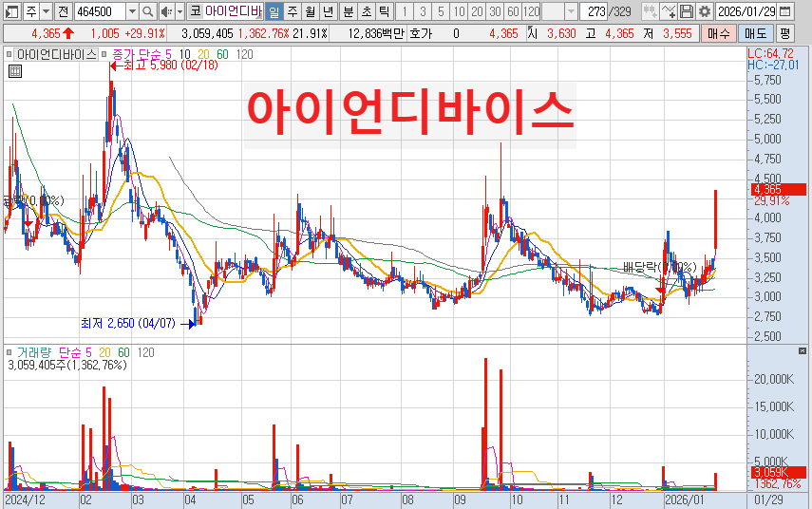Toggle the left side panel icon

[x=11, y=10]
